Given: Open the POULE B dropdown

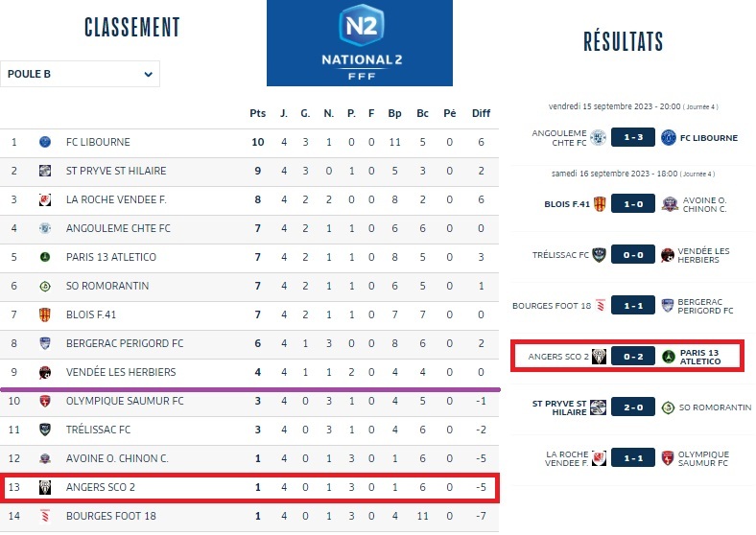Looking at the screenshot, I should pyautogui.click(x=81, y=74).
